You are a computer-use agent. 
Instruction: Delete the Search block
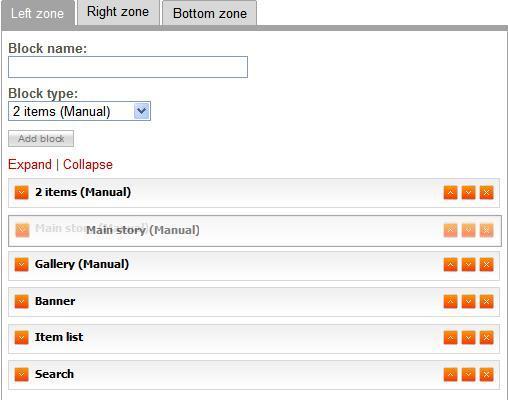click(x=486, y=375)
